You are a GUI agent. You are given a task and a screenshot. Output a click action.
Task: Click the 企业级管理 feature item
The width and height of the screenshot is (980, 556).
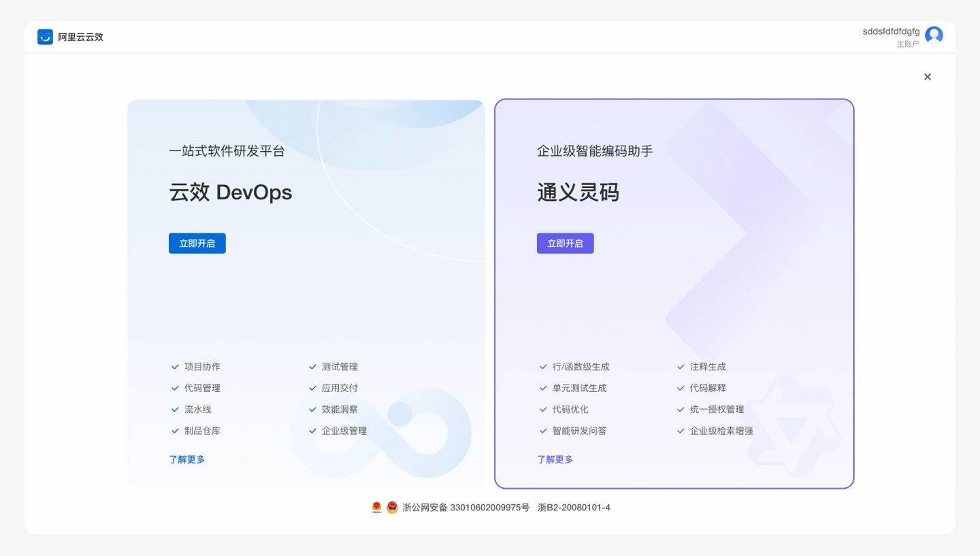(344, 431)
